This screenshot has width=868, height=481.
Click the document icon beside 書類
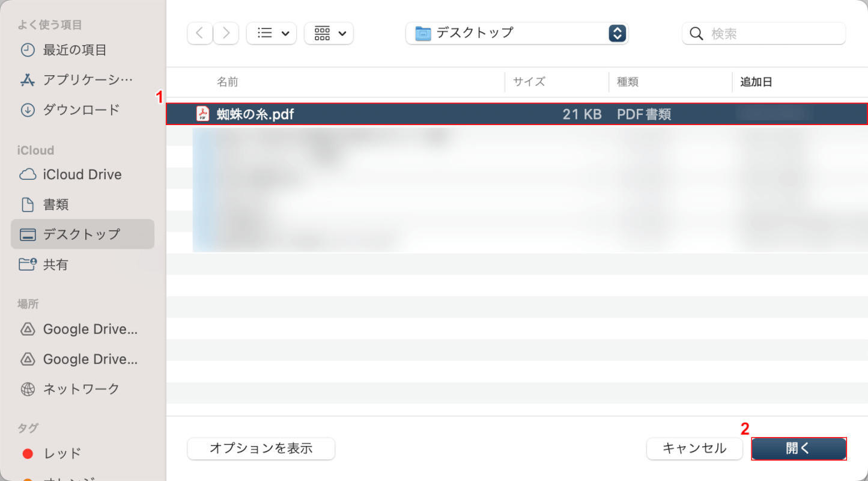pyautogui.click(x=28, y=204)
